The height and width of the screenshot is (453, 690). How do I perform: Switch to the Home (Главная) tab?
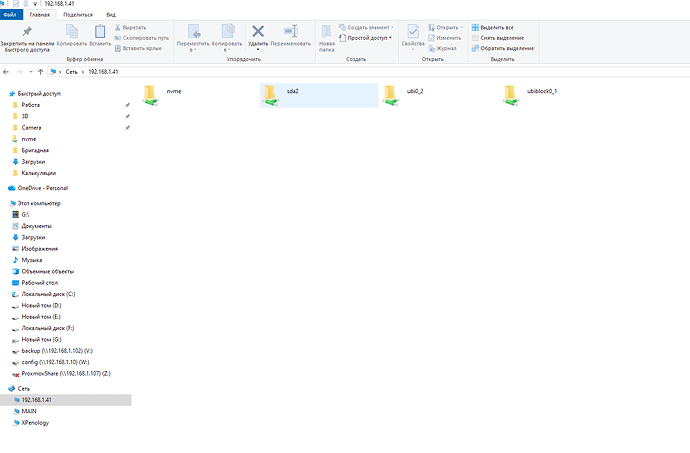pyautogui.click(x=40, y=15)
